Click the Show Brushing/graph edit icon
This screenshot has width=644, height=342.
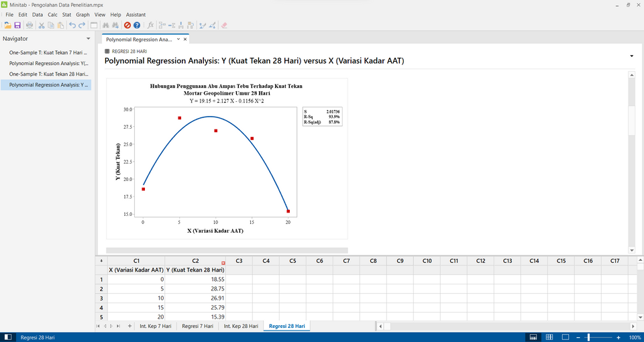(x=203, y=25)
